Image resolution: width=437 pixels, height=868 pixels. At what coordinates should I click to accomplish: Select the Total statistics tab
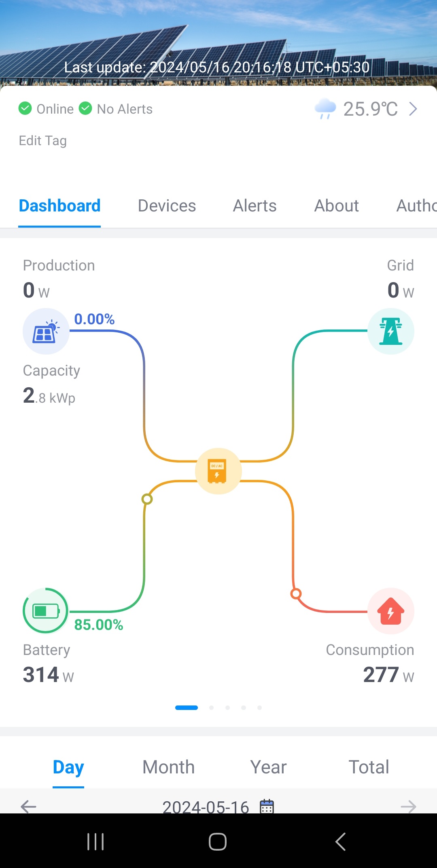coord(369,767)
